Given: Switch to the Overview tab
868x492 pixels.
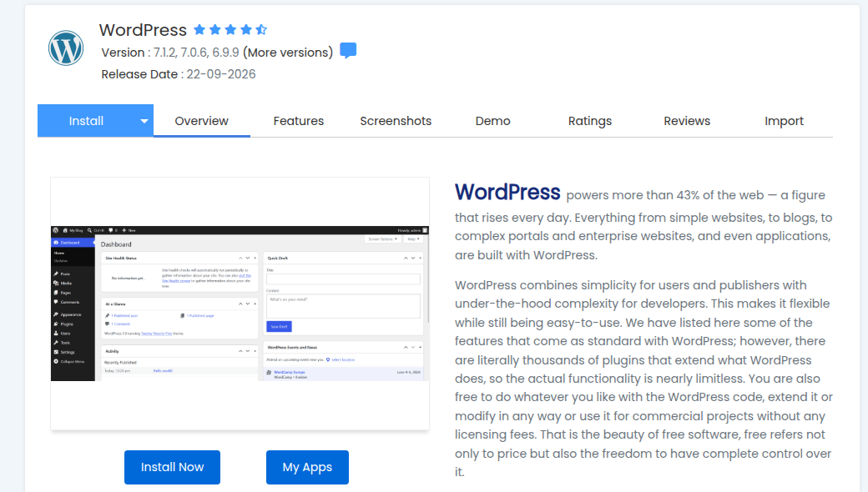Looking at the screenshot, I should tap(201, 121).
